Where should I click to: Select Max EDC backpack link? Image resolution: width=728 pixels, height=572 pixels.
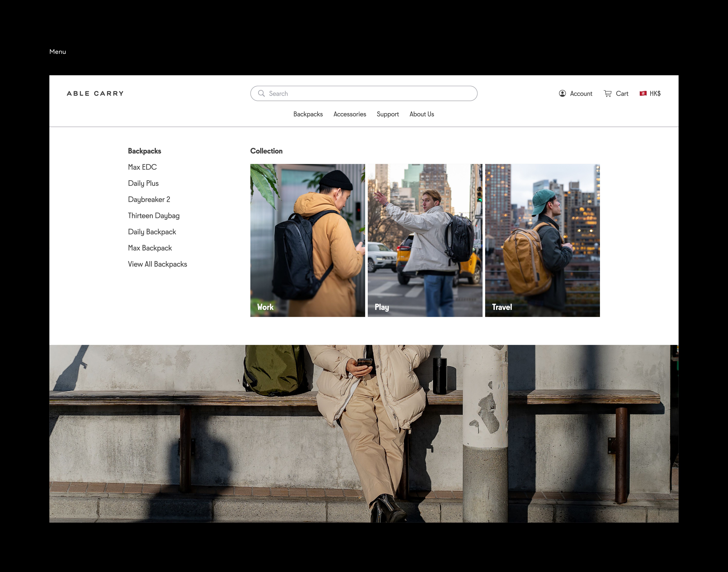pos(142,167)
